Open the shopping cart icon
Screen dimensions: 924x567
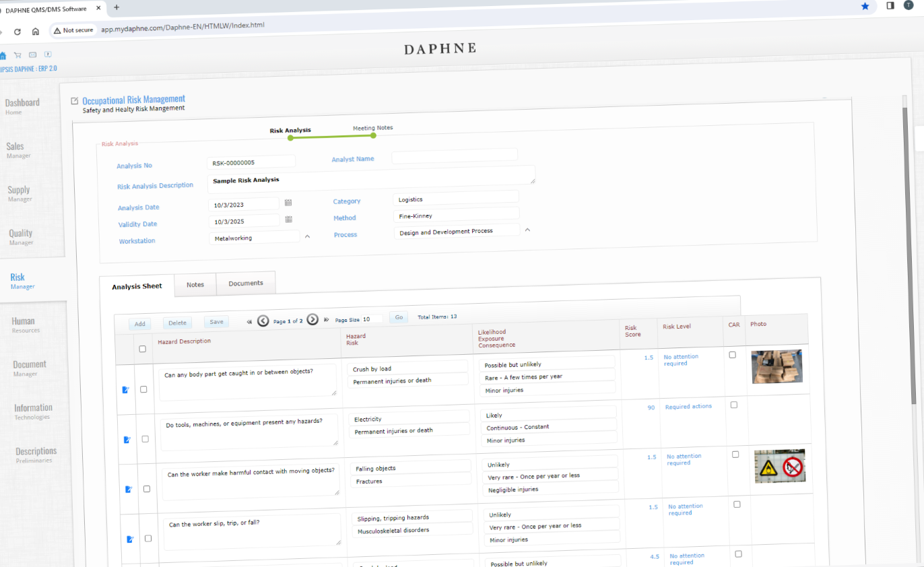click(18, 55)
